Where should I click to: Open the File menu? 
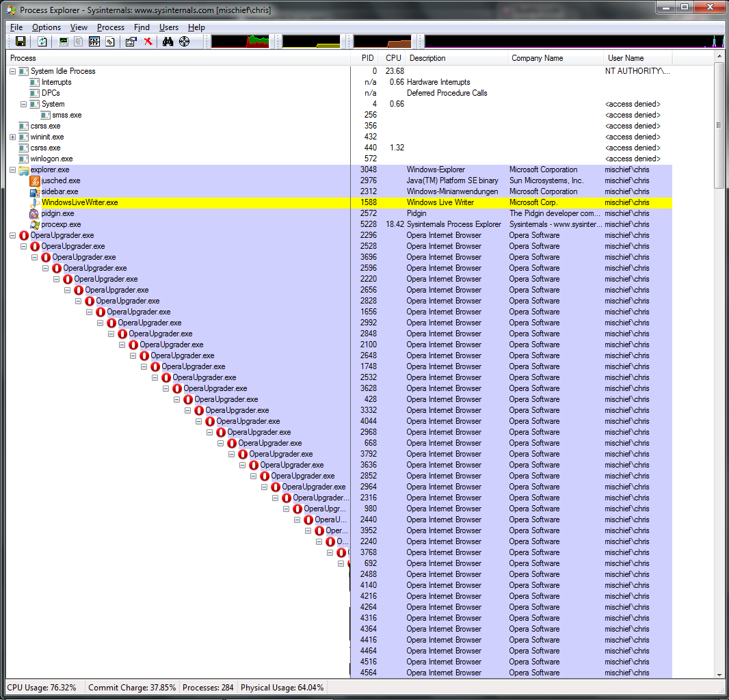click(x=16, y=27)
